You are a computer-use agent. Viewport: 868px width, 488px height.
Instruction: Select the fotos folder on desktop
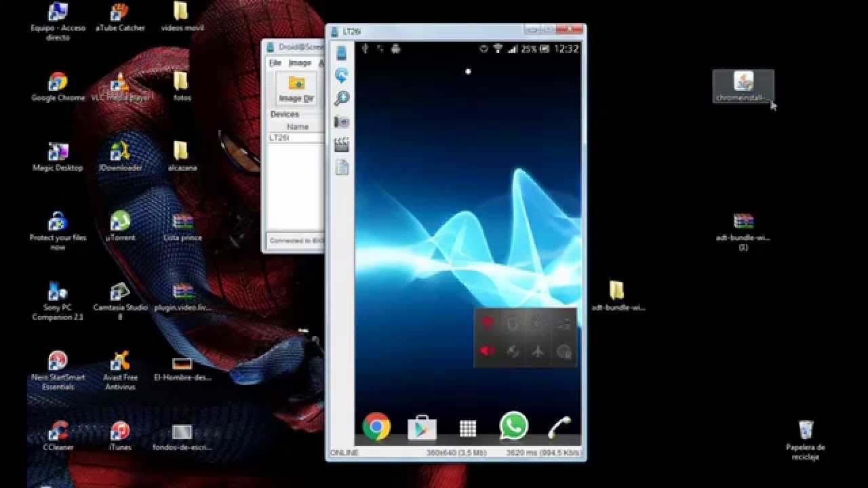coord(182,87)
